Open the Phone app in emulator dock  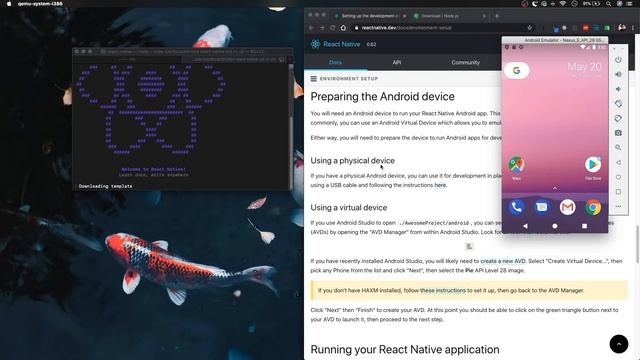tap(516, 207)
